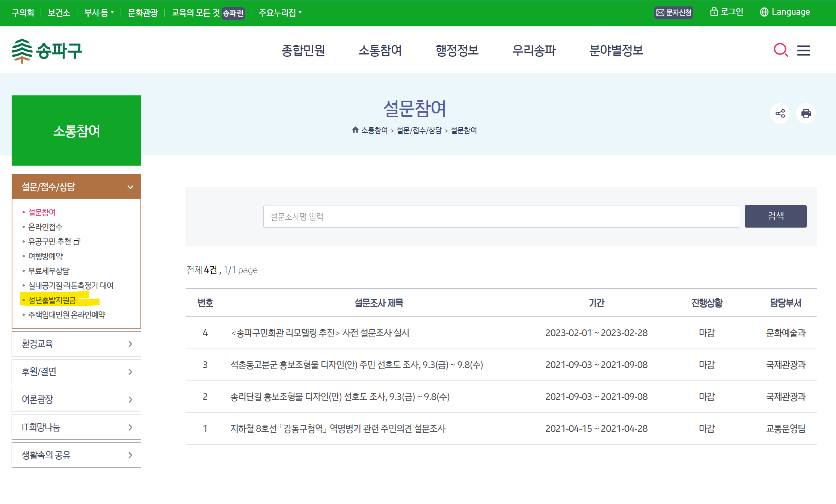This screenshot has height=504, width=836.
Task: Click the home icon in breadcrumb
Action: pyautogui.click(x=355, y=130)
